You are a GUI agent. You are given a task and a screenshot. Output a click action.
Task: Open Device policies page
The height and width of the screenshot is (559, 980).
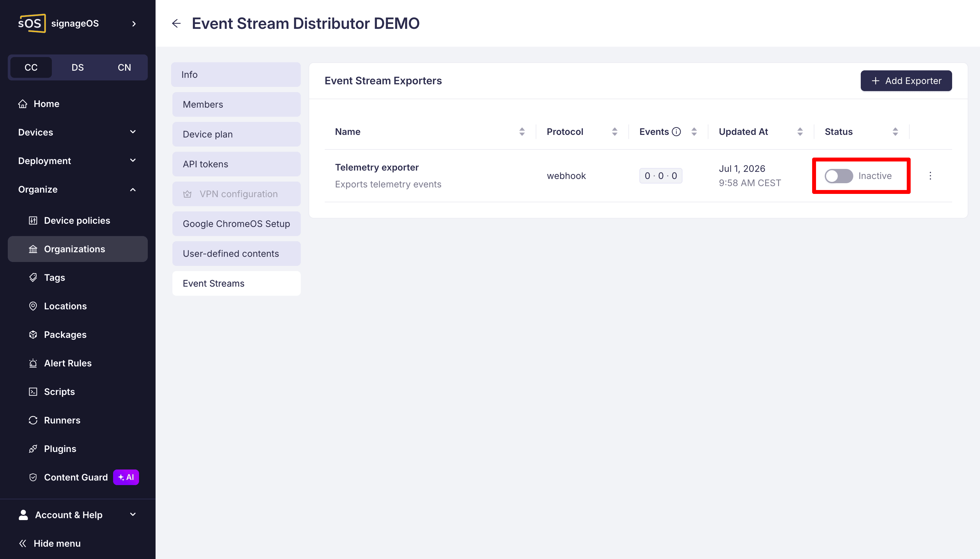pyautogui.click(x=77, y=220)
